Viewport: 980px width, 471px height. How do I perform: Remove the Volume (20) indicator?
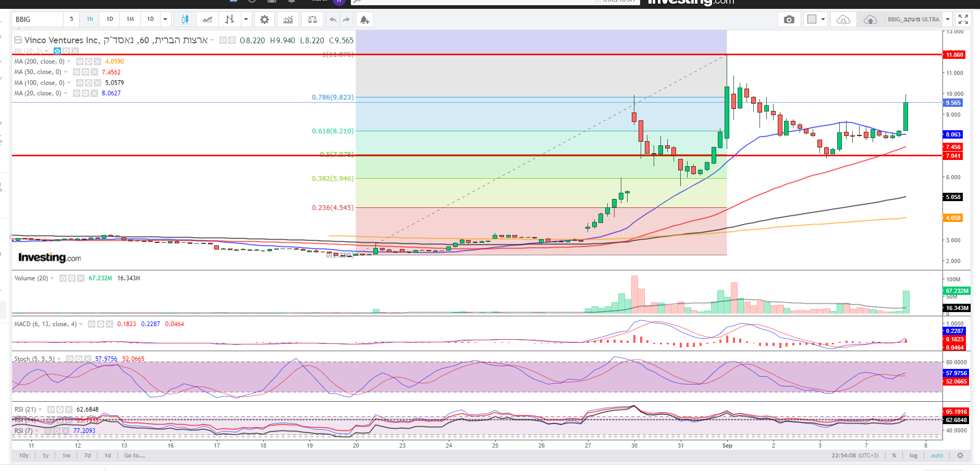81,278
